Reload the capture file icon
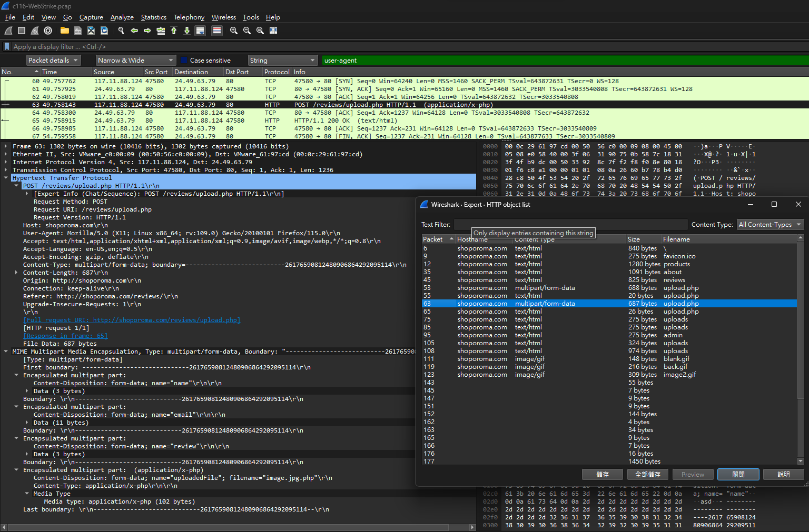Image resolution: width=809 pixels, height=532 pixels. [x=104, y=31]
